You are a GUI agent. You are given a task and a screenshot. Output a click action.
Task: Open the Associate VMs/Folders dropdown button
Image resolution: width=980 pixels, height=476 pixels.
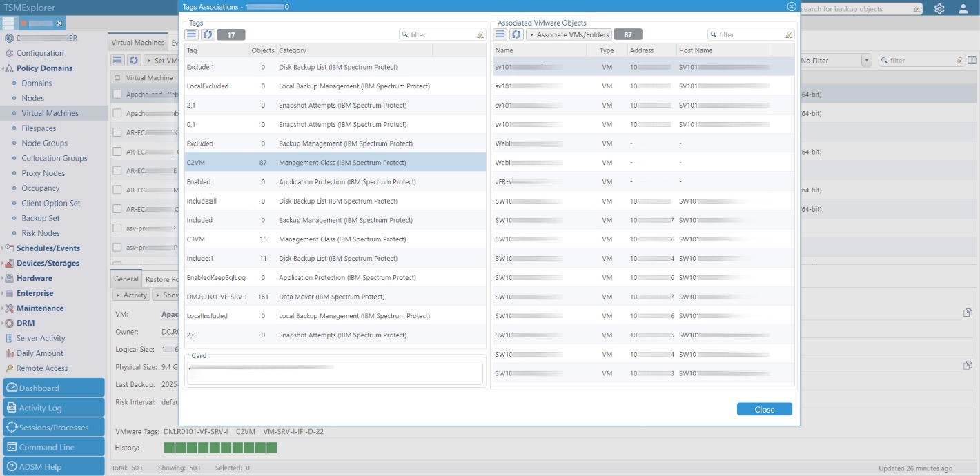569,34
